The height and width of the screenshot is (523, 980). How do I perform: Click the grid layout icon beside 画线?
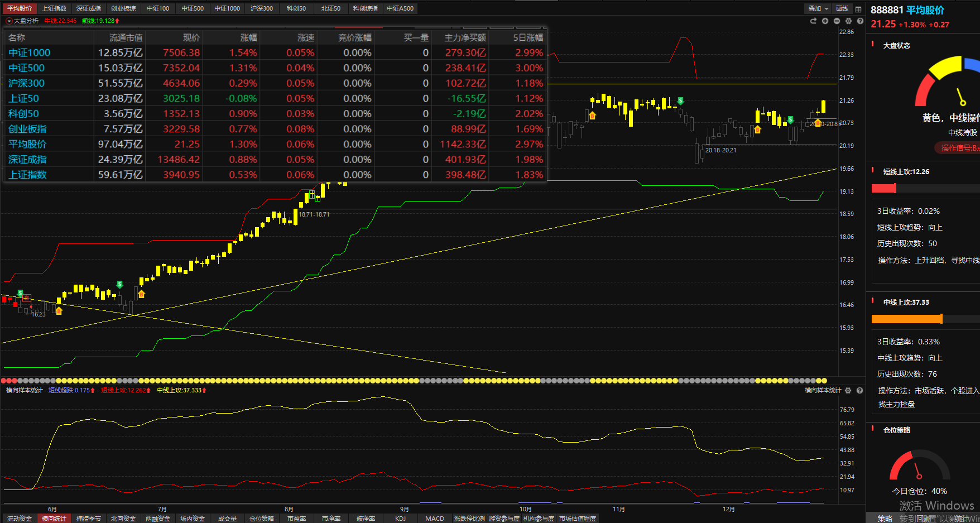point(858,9)
